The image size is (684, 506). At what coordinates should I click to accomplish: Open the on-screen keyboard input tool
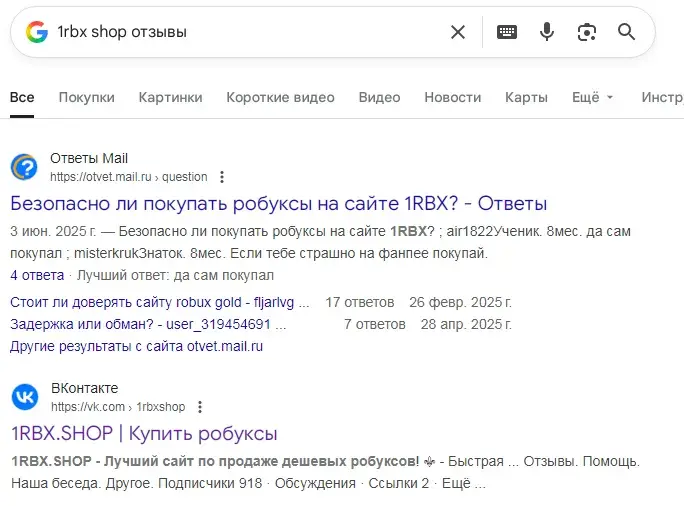507,32
